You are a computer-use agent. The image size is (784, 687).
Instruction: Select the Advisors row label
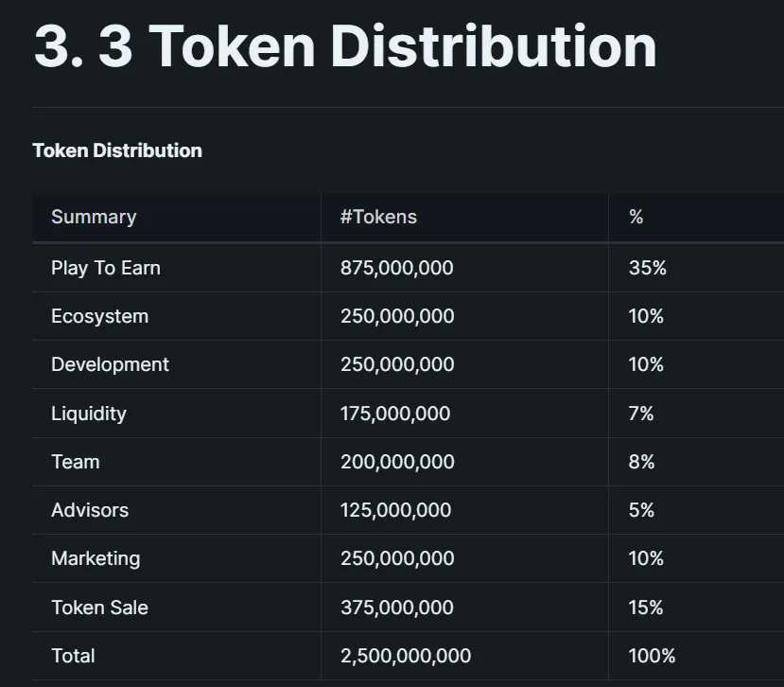pos(90,510)
